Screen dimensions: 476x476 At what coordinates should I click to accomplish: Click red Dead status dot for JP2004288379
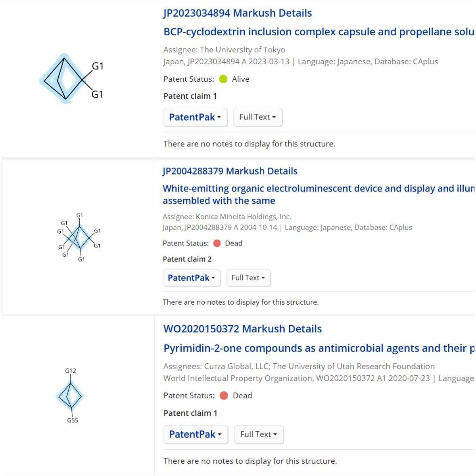[217, 243]
